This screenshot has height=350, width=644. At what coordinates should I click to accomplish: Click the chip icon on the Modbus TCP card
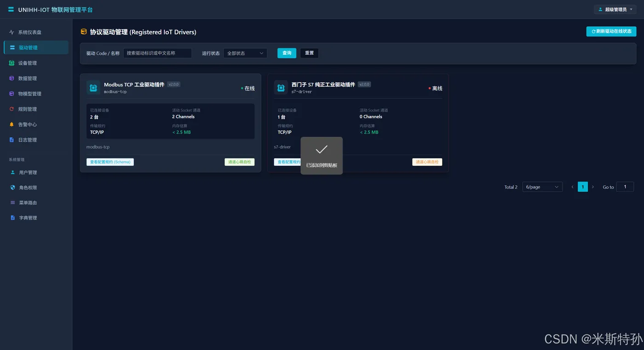(x=93, y=87)
